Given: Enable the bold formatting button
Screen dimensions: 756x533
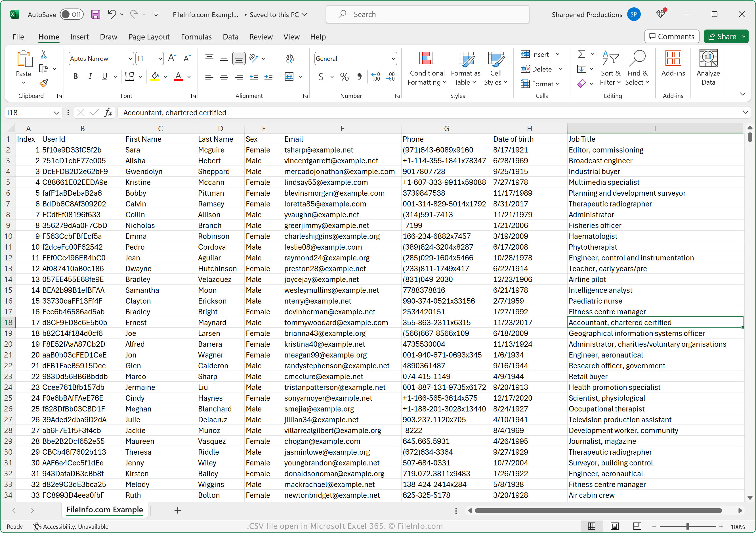Looking at the screenshot, I should coord(75,76).
